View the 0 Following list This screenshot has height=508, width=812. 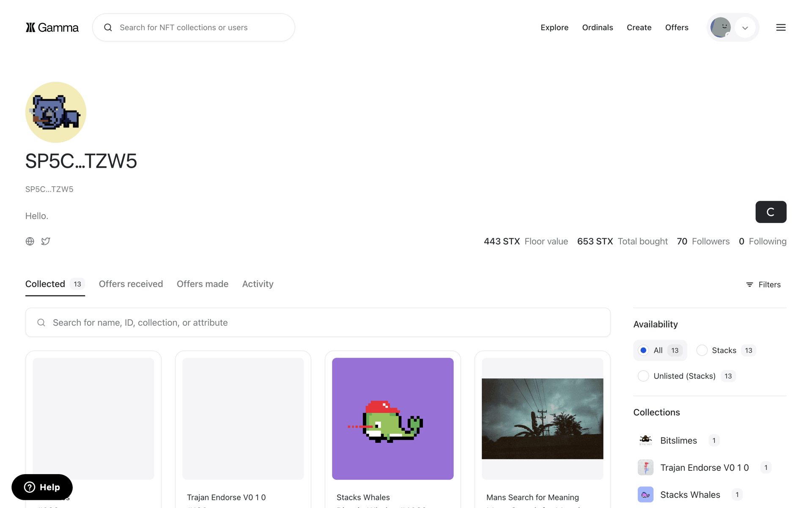(x=763, y=241)
